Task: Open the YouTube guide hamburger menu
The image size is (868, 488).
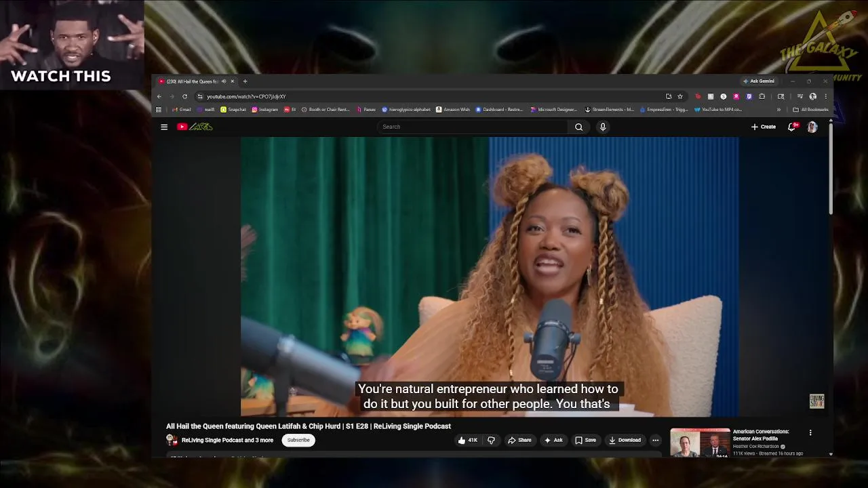Action: (164, 127)
